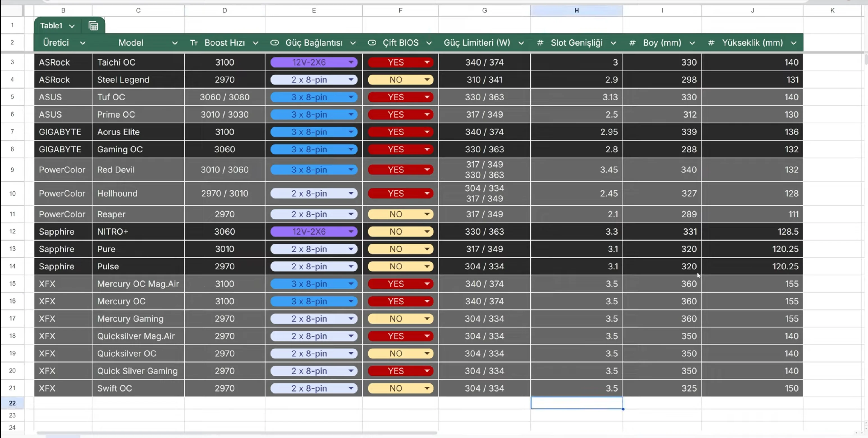Click the text-type icon in Boost Hızı header
The width and height of the screenshot is (868, 438).
coord(194,43)
